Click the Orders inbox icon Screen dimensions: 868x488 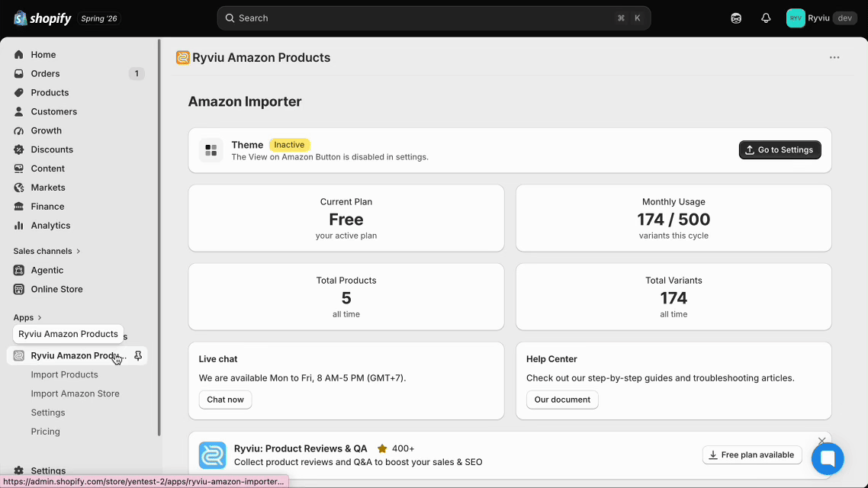click(x=19, y=74)
